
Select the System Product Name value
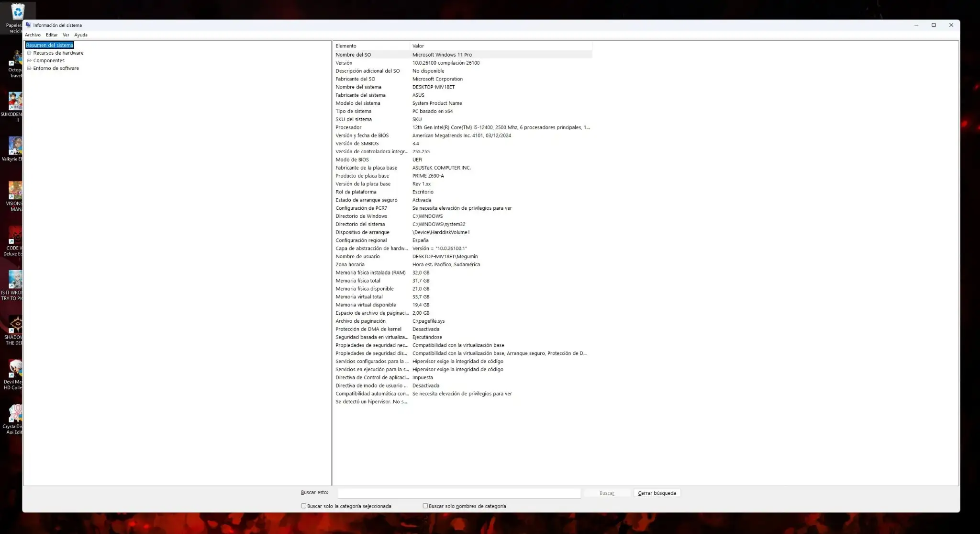coord(437,103)
